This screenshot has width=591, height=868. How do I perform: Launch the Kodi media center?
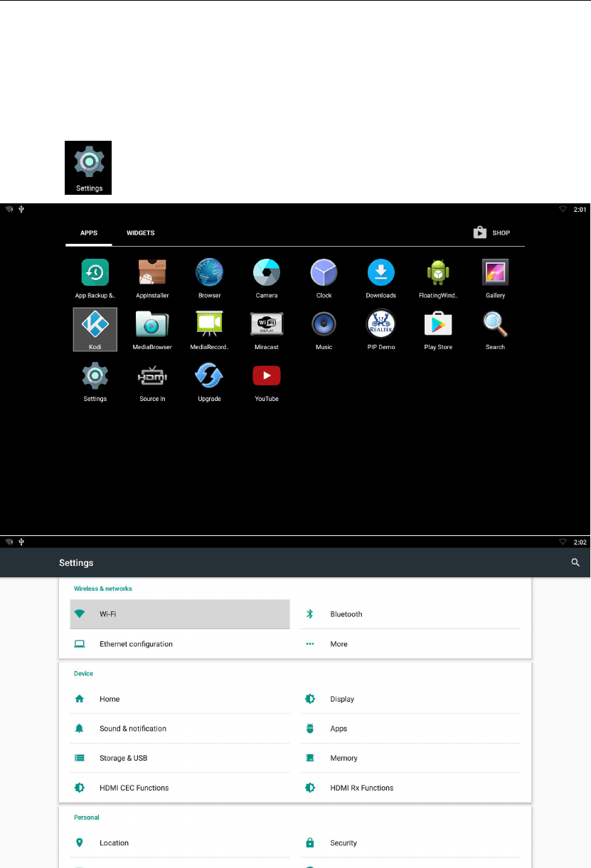pos(95,329)
